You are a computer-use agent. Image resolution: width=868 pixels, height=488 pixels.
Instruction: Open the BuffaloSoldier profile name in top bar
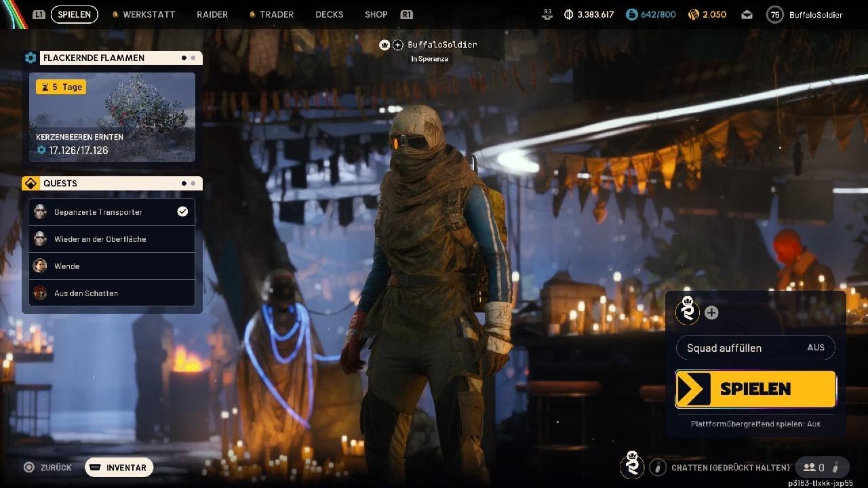click(x=816, y=15)
